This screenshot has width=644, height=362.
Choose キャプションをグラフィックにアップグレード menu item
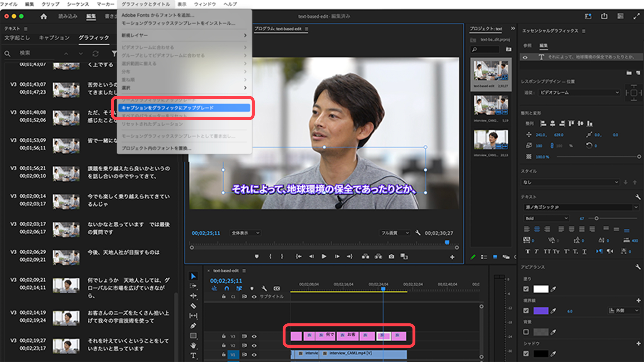point(184,108)
